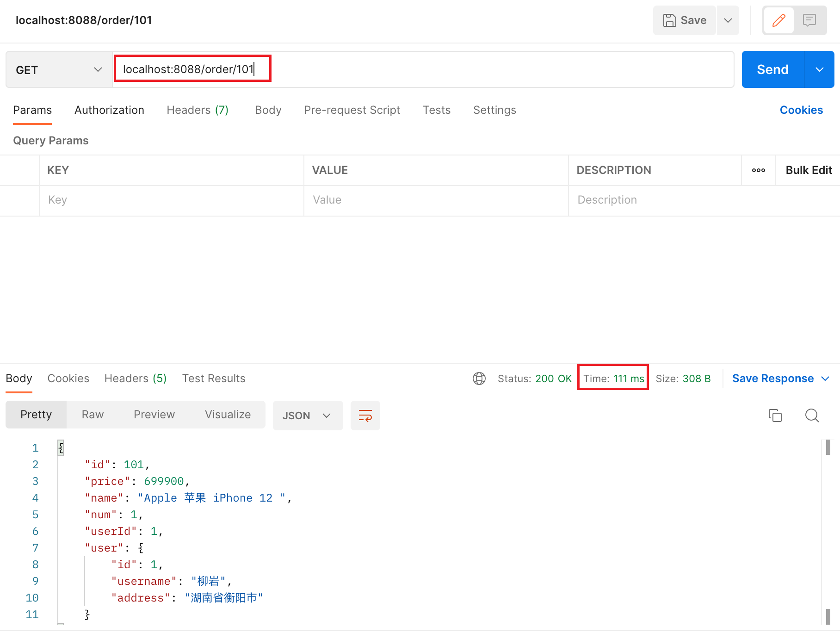The image size is (840, 633).
Task: Switch to the Authorization tab
Action: pyautogui.click(x=109, y=110)
